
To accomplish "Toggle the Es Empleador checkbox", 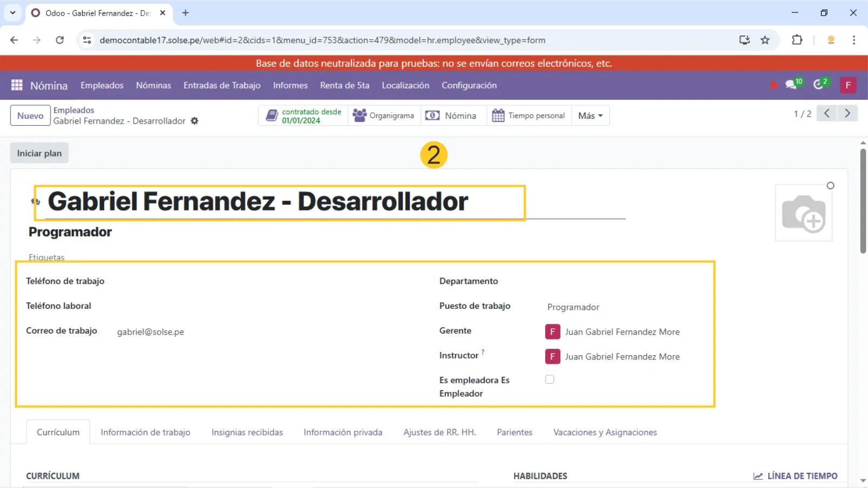I will (x=550, y=379).
